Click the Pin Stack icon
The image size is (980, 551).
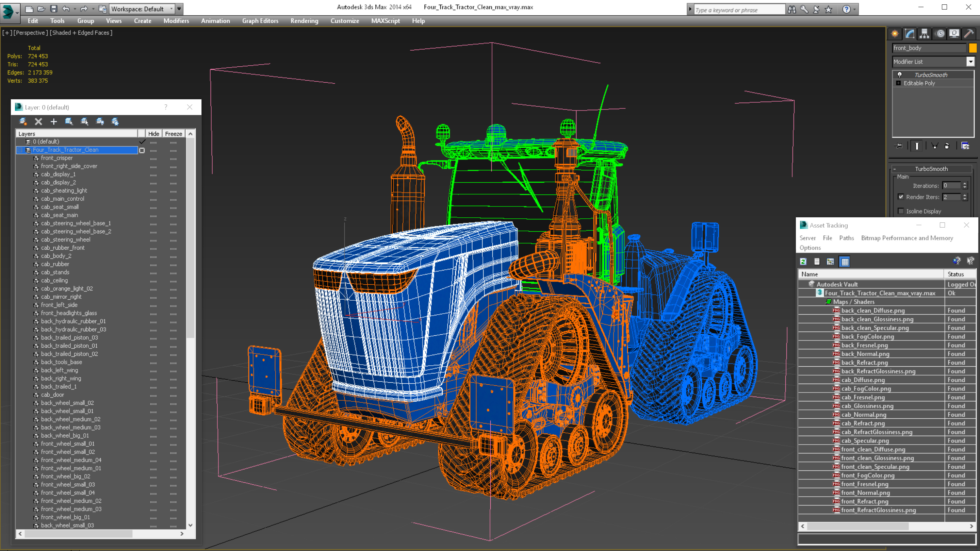coord(899,146)
